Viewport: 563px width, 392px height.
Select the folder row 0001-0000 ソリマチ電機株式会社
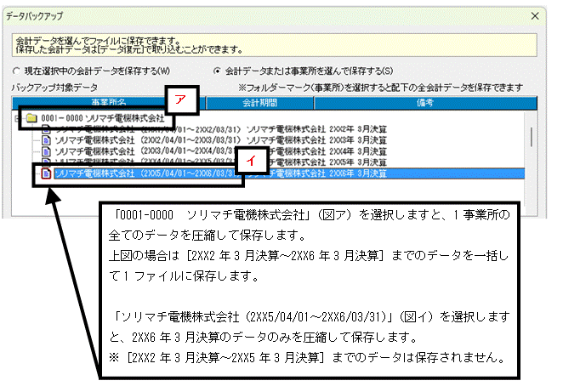point(103,118)
